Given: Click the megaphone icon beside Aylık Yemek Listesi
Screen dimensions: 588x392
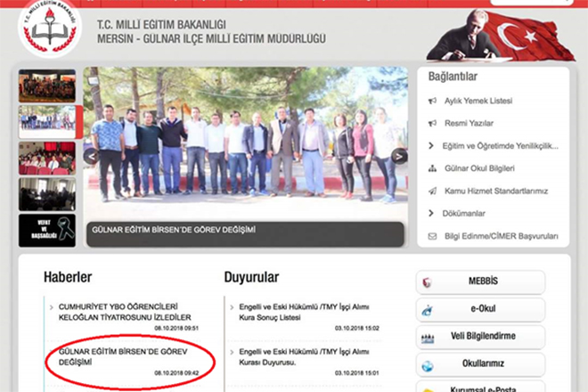Looking at the screenshot, I should click(432, 101).
